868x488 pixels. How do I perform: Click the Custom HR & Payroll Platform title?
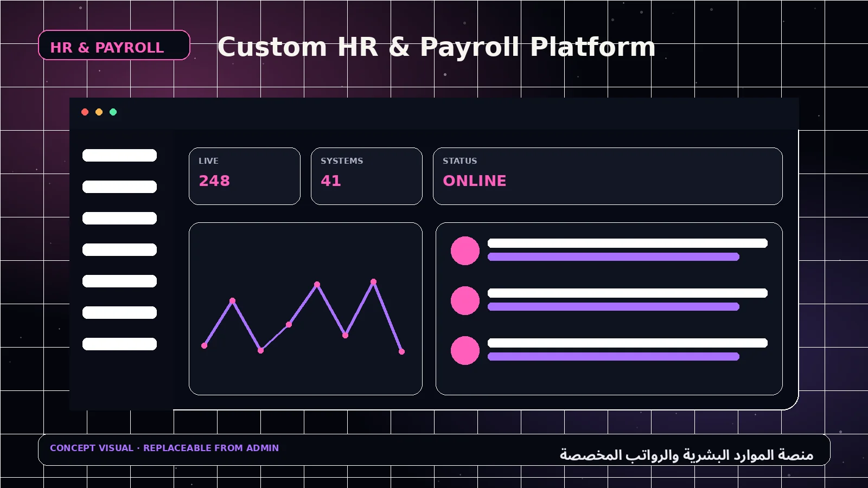(x=436, y=47)
